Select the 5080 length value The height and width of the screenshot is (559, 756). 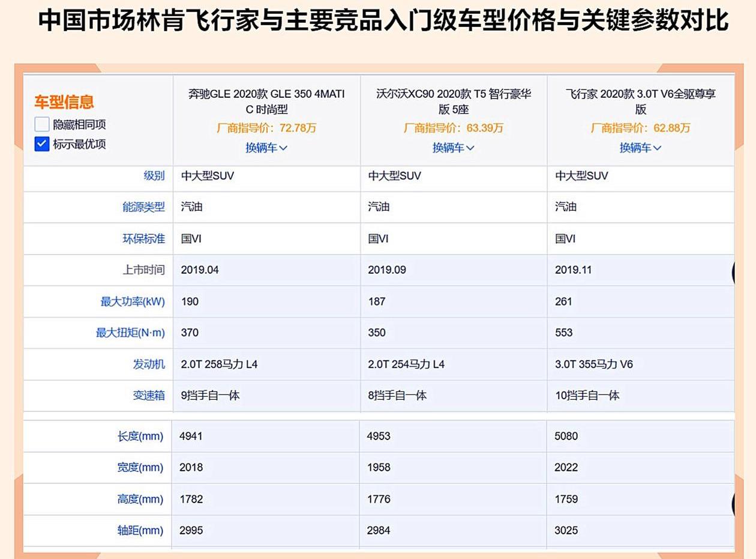click(566, 436)
